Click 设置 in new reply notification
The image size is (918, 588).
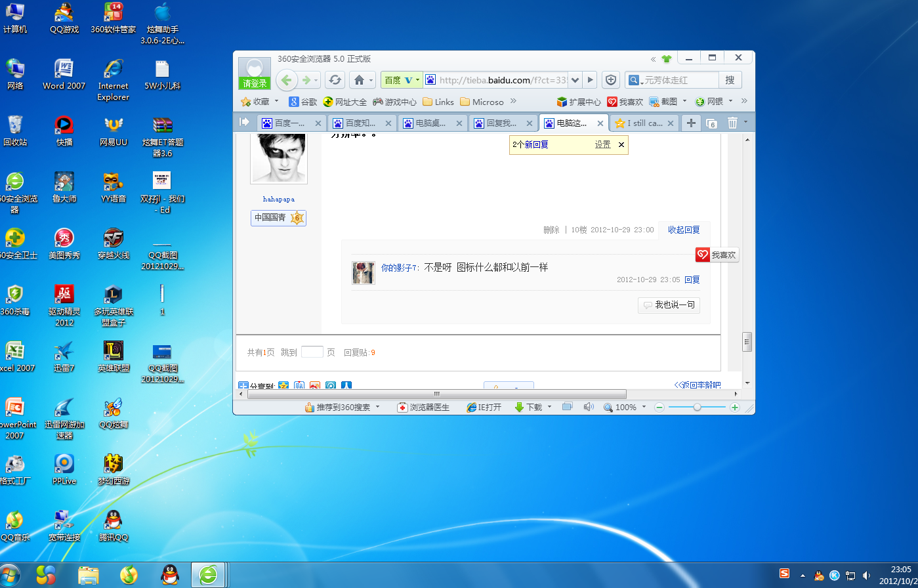pyautogui.click(x=602, y=144)
